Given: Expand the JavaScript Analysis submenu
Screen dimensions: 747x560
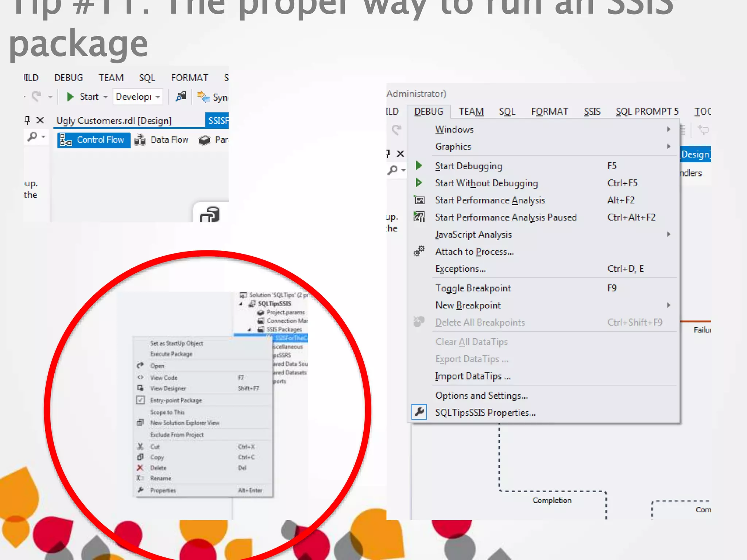Looking at the screenshot, I should click(543, 235).
